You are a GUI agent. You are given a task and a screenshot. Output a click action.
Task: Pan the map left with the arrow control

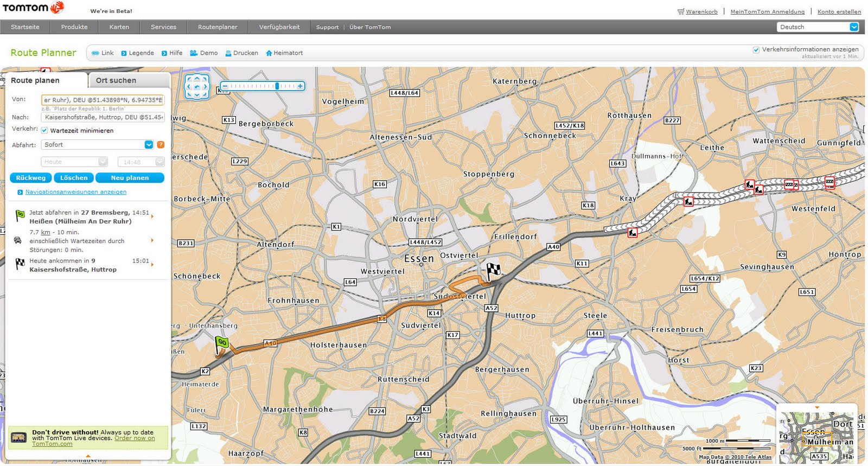(189, 86)
